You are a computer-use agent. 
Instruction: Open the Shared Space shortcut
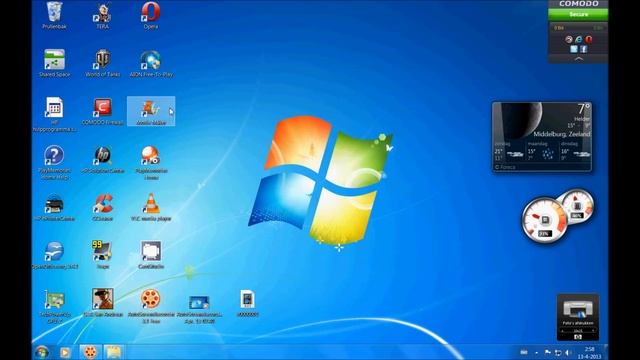(x=54, y=63)
